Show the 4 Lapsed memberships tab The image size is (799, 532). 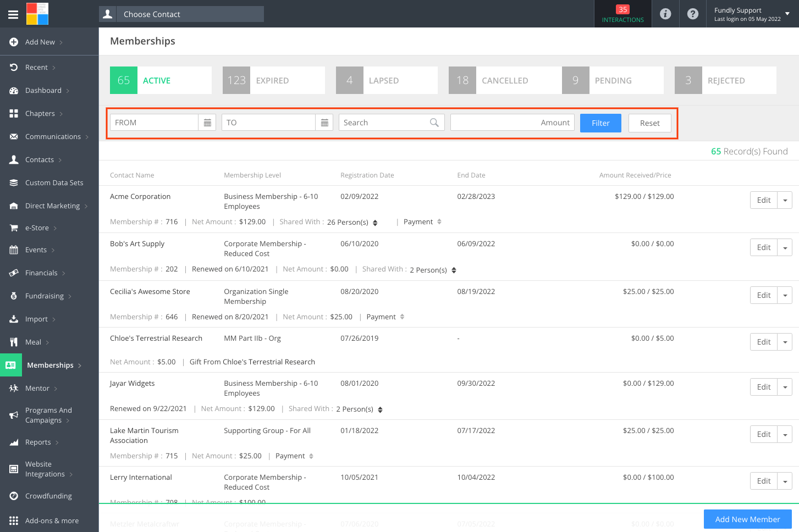tap(387, 80)
